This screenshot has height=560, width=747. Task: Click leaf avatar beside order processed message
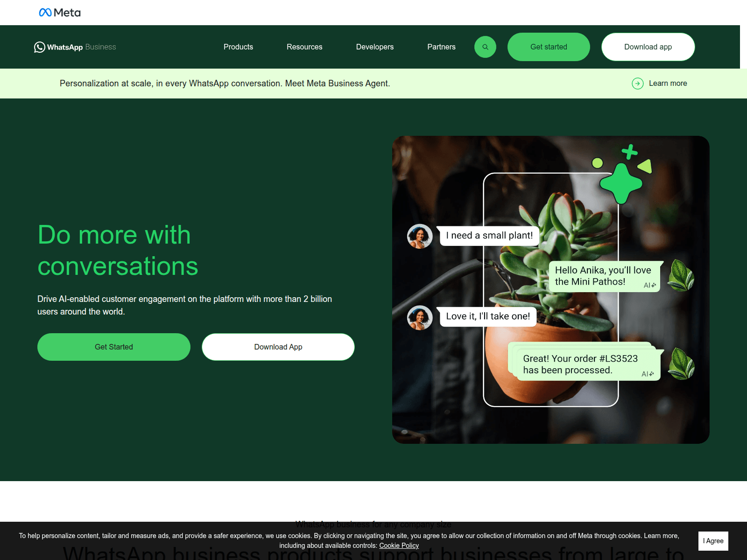(x=681, y=364)
